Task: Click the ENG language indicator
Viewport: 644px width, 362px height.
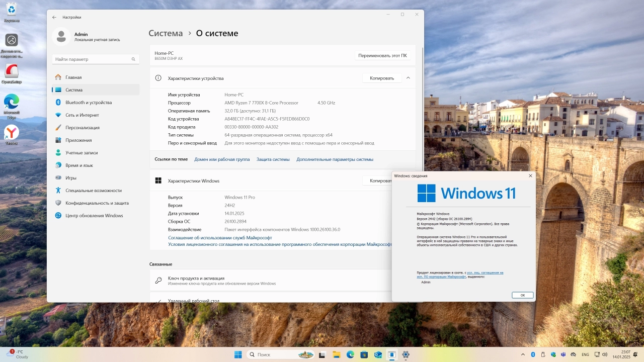Action: click(x=585, y=354)
